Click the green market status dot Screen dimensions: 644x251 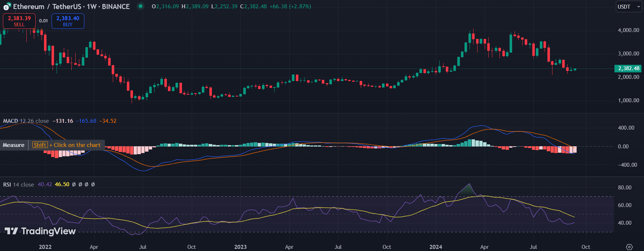(x=140, y=6)
